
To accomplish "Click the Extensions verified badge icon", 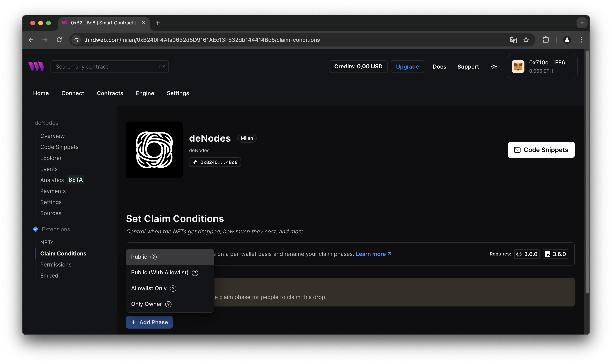I will (x=35, y=229).
